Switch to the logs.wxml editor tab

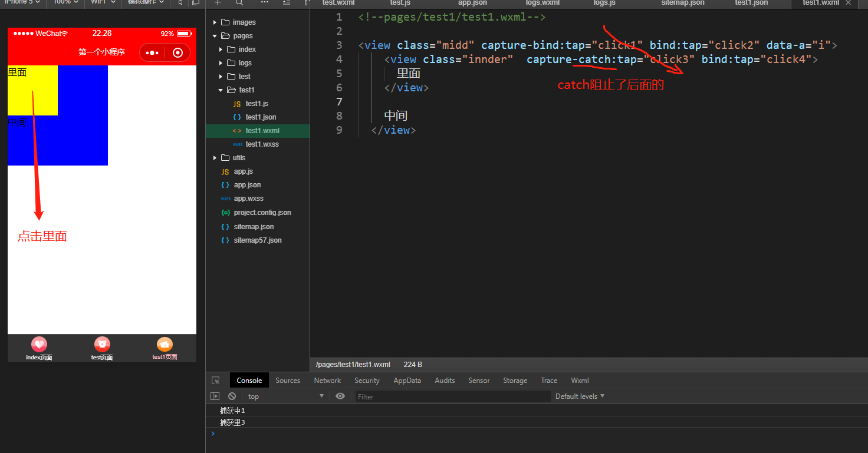542,3
